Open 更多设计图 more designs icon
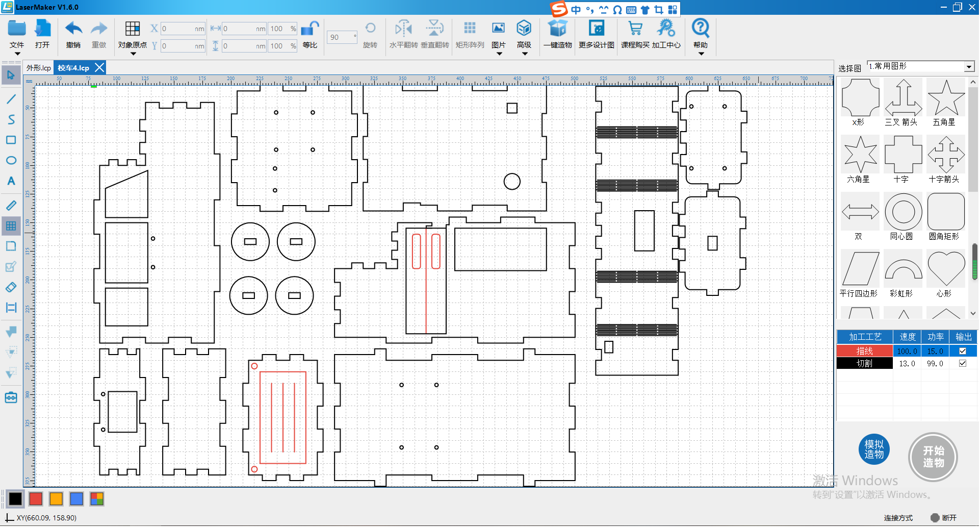The height and width of the screenshot is (527, 980). pyautogui.click(x=597, y=28)
